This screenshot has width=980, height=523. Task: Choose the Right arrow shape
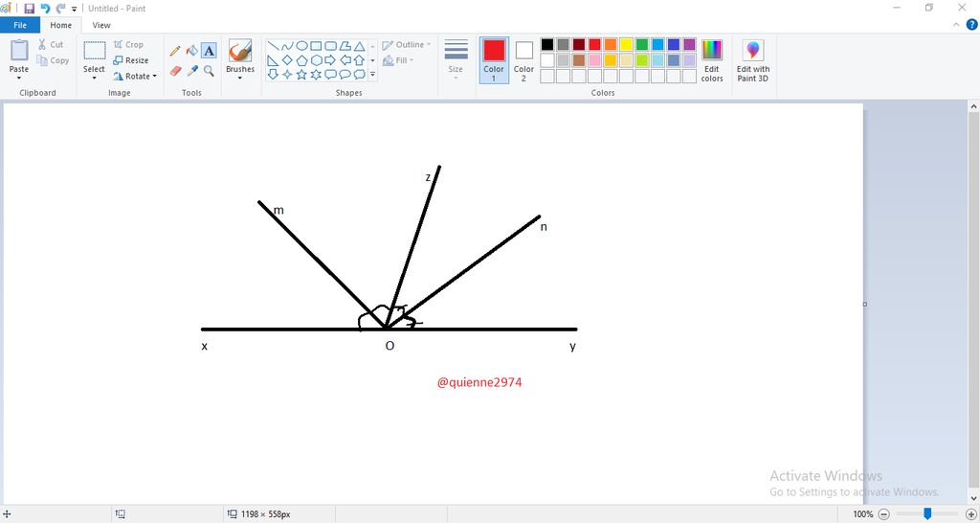coord(330,60)
